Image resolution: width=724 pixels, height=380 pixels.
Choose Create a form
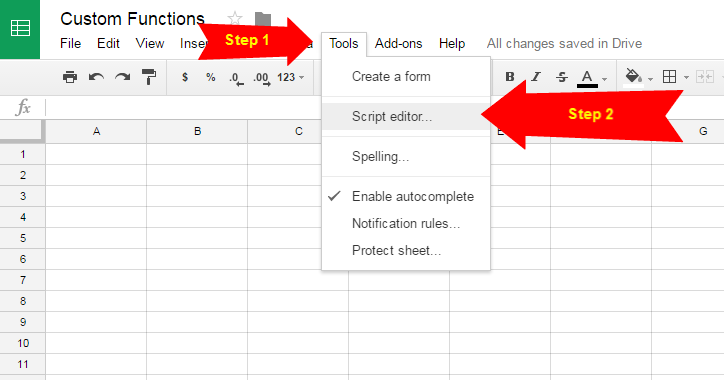[406, 77]
